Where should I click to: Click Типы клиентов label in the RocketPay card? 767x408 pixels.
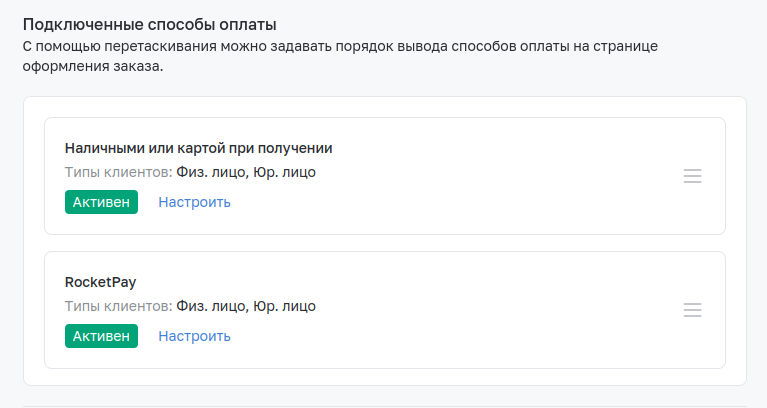[x=118, y=306]
